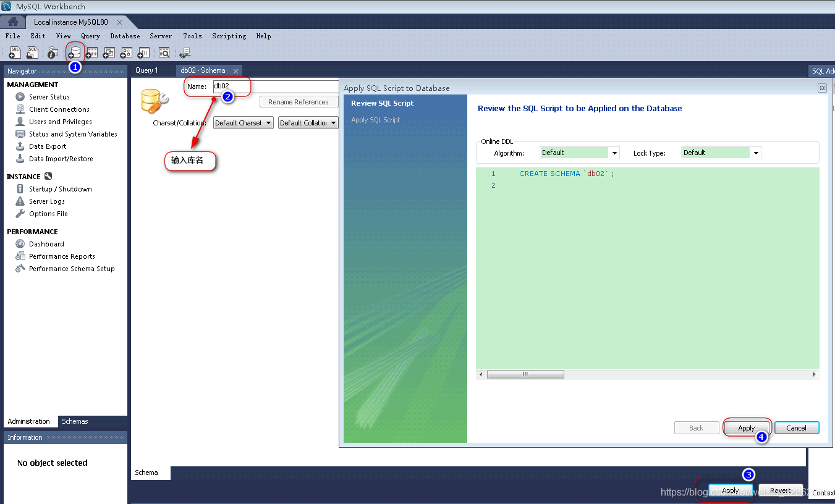Image resolution: width=835 pixels, height=504 pixels.
Task: Click Apply in the schema editor
Action: point(731,490)
